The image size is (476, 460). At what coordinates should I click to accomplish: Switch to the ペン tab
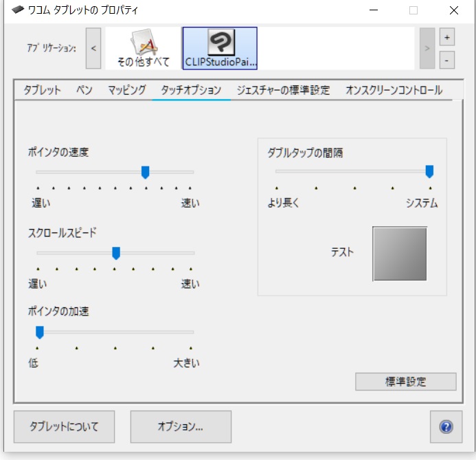point(84,90)
